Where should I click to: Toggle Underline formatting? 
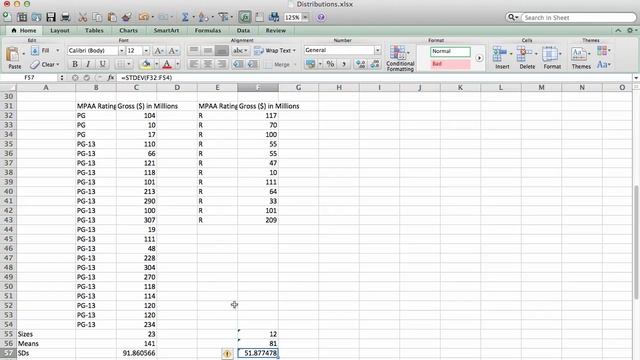click(x=102, y=64)
